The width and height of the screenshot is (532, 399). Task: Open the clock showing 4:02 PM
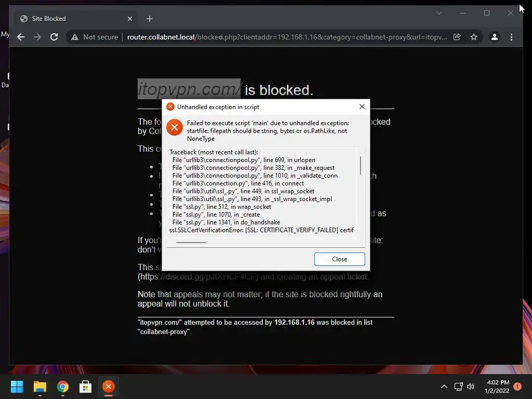(497, 387)
